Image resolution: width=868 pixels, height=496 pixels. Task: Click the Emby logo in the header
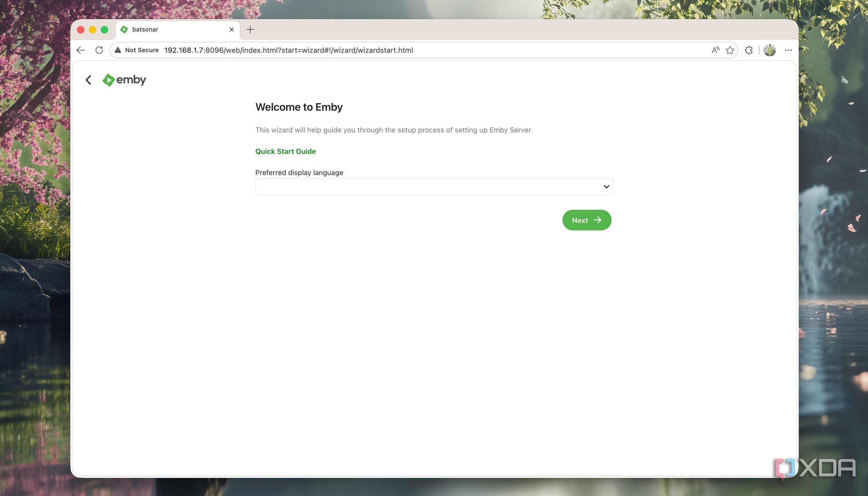click(x=124, y=80)
